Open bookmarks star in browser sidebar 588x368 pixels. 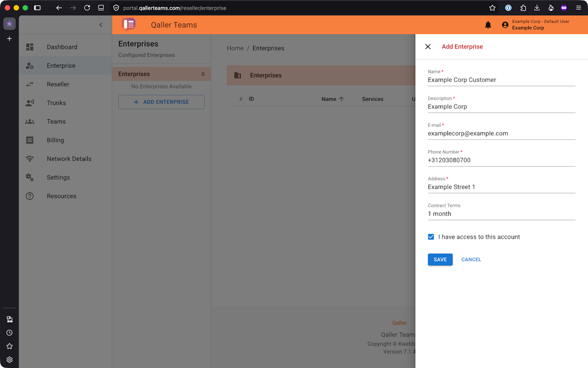point(9,346)
